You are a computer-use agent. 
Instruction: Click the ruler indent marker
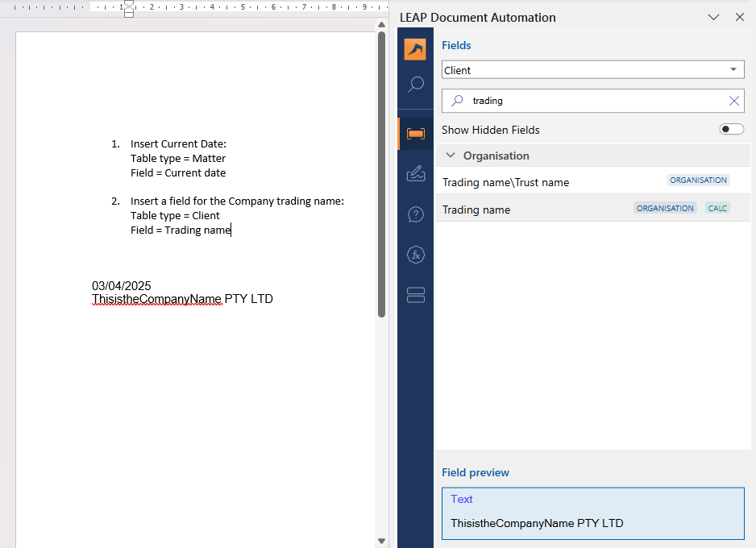pos(128,9)
